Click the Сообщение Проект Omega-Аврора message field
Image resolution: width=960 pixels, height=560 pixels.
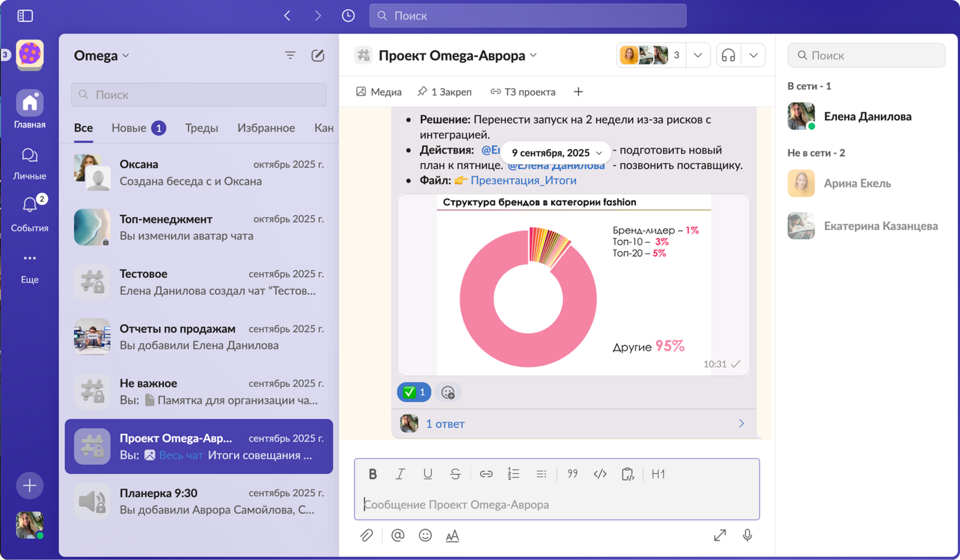tap(557, 505)
